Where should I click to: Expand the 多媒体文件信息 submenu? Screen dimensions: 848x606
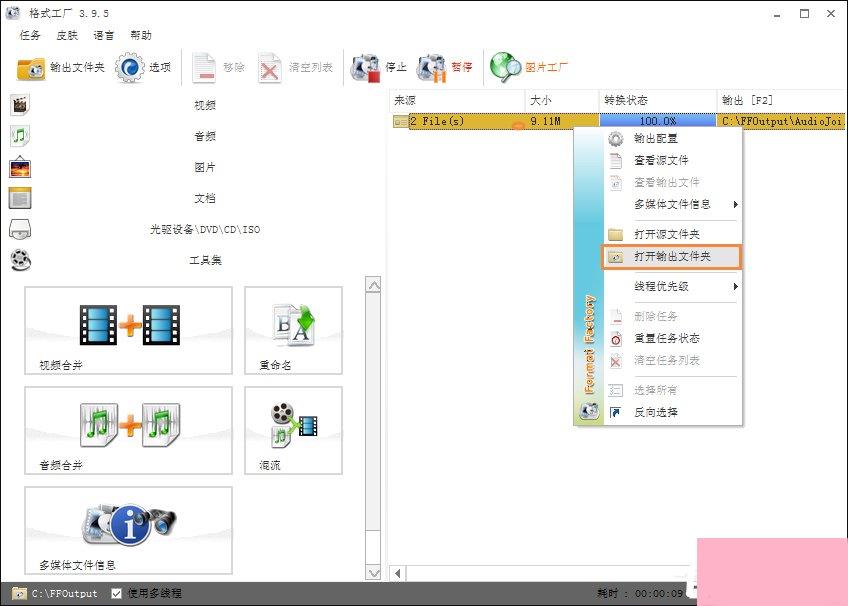(x=672, y=204)
